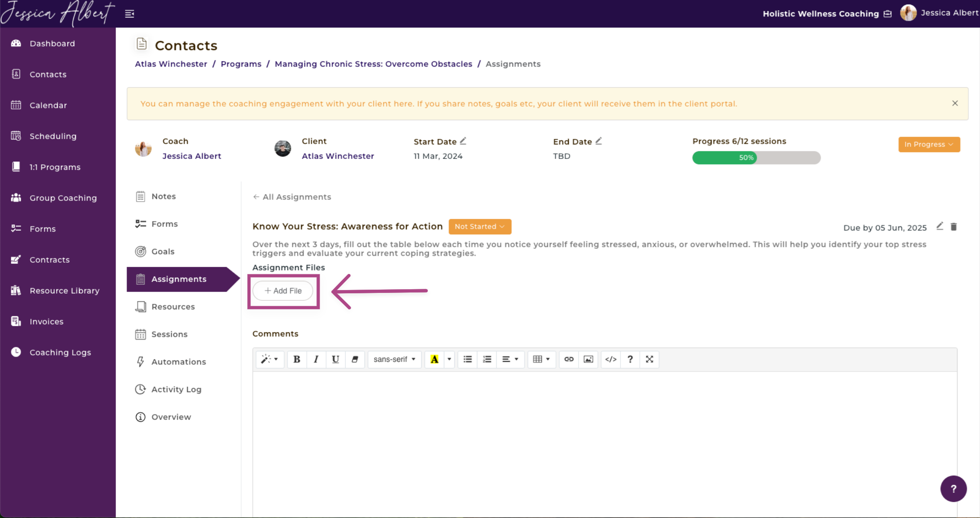Delete the assignment with trash icon
Image resolution: width=980 pixels, height=518 pixels.
[953, 227]
